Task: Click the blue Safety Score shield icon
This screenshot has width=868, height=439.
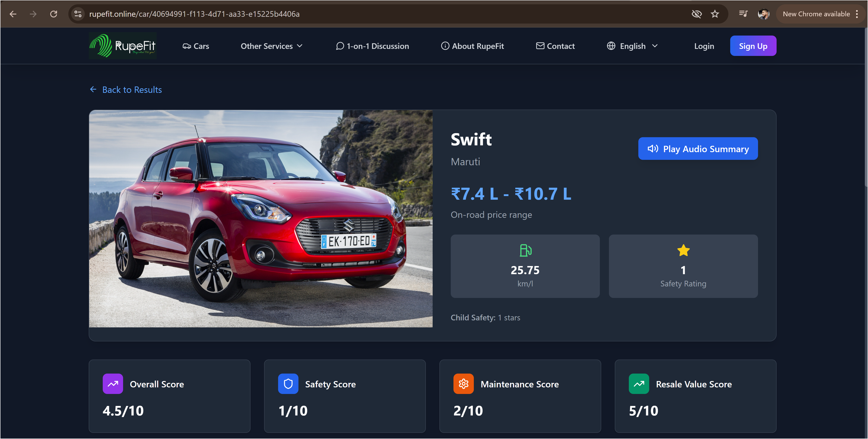Action: click(x=288, y=384)
